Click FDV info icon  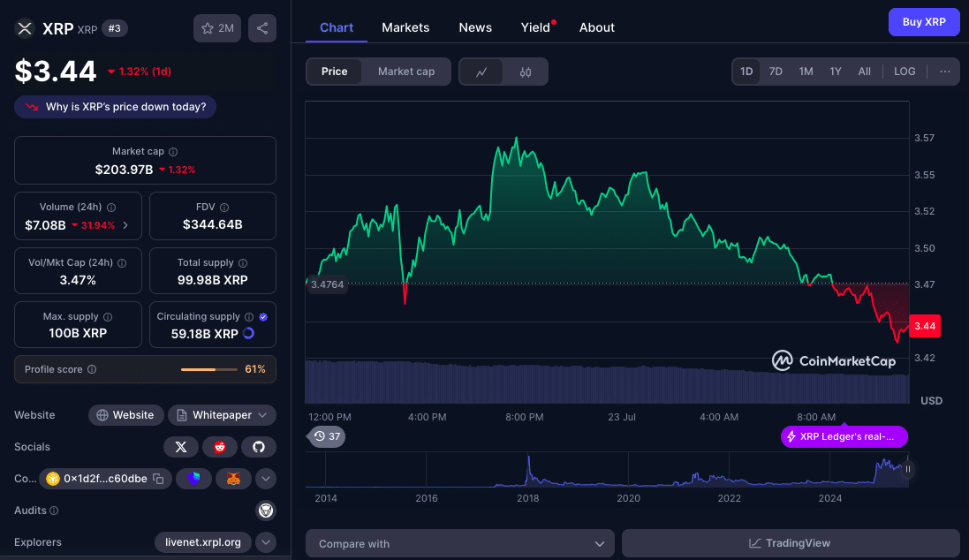tap(224, 208)
